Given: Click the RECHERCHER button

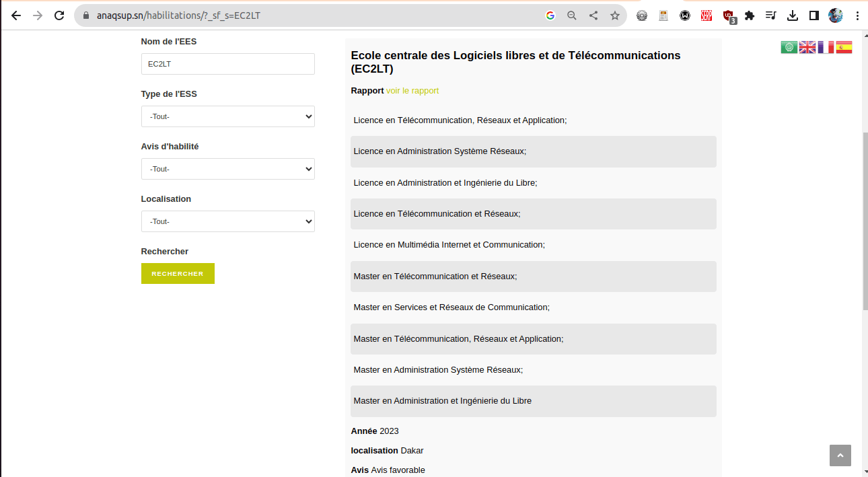Looking at the screenshot, I should pos(178,273).
